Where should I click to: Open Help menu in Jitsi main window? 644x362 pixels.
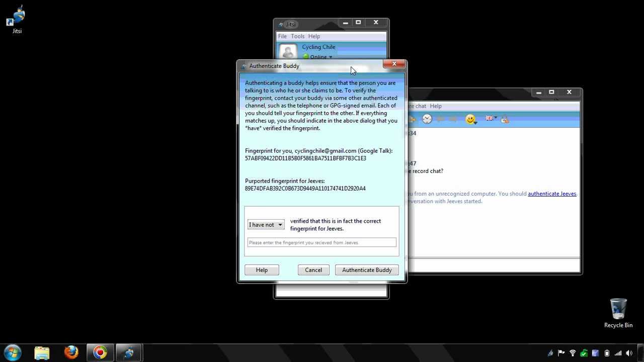pyautogui.click(x=314, y=36)
